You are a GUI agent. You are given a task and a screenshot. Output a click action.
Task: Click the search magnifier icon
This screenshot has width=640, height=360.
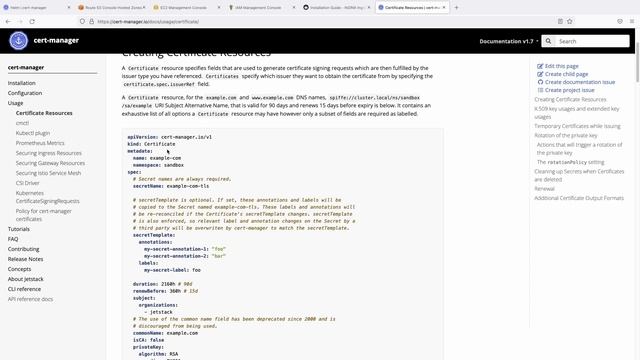[x=549, y=41]
